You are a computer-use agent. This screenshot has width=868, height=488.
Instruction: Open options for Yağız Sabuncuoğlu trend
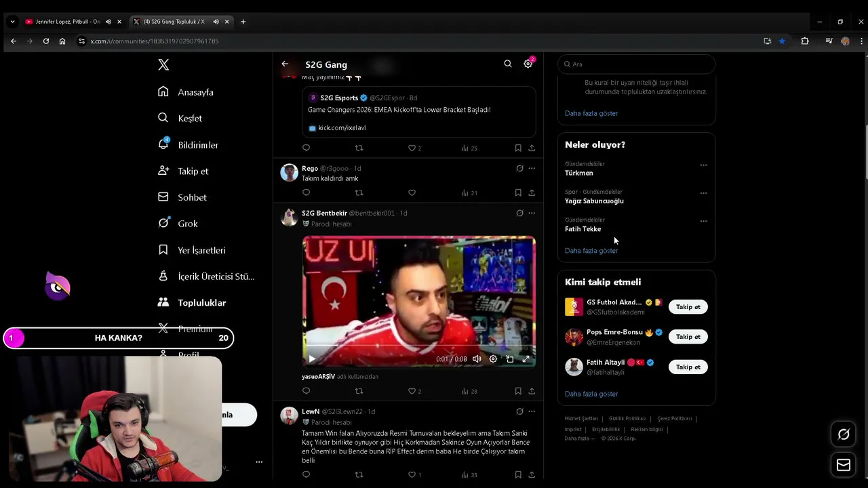703,192
